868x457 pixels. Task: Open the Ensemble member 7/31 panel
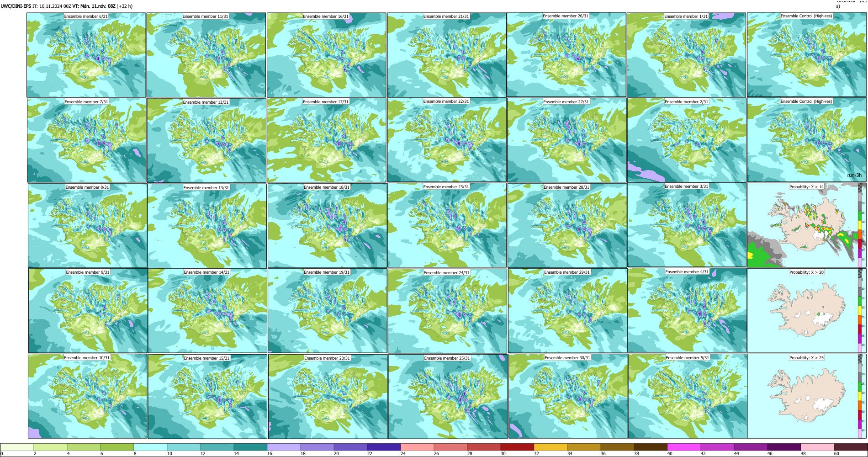[87, 140]
